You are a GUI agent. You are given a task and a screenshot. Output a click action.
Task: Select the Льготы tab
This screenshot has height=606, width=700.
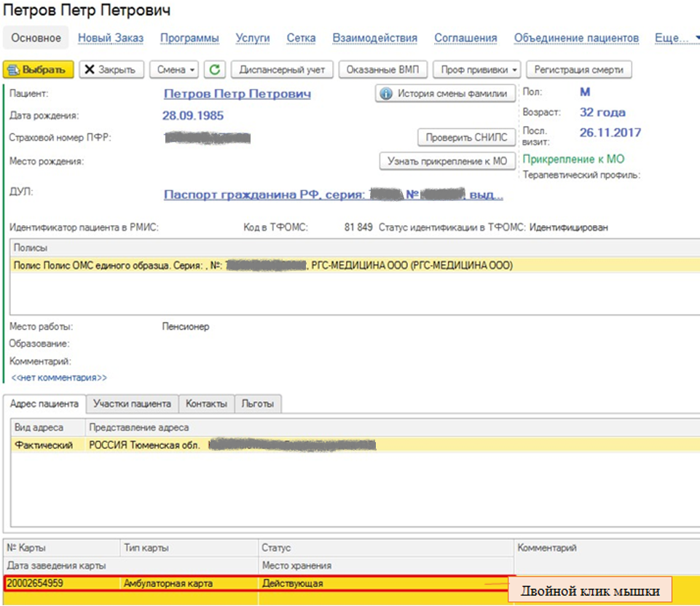[259, 404]
